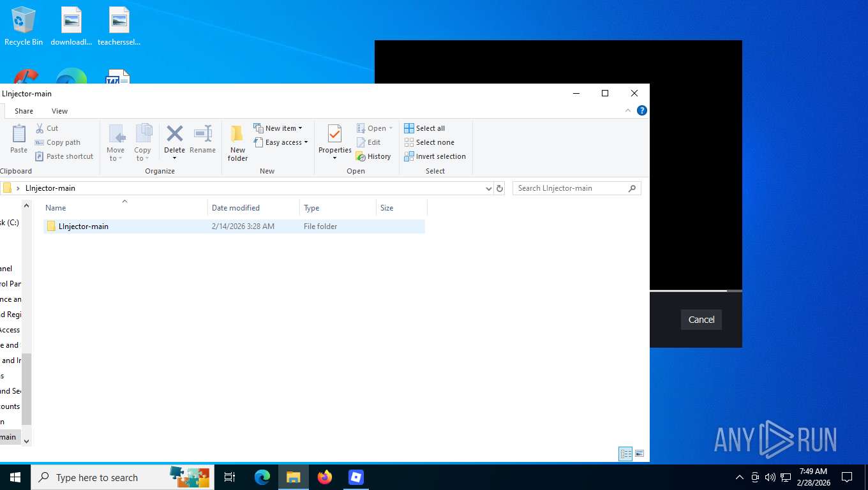Switch to the Share ribbon tab
The width and height of the screenshot is (868, 490).
click(x=24, y=111)
